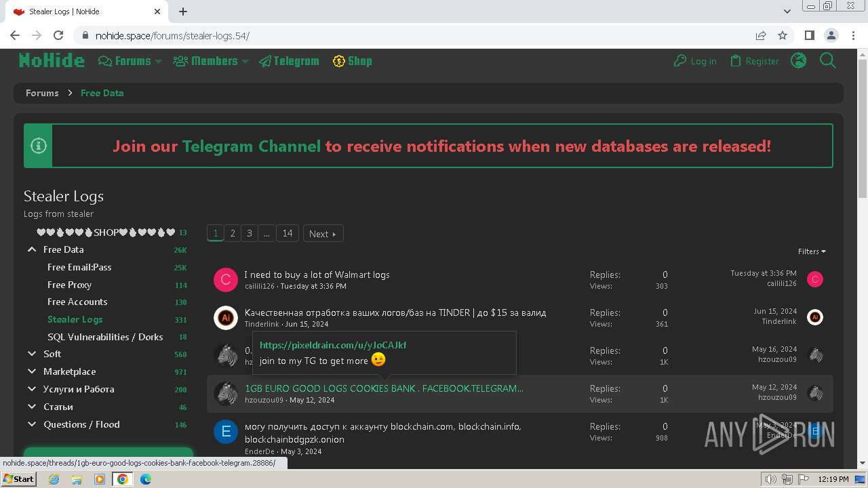Collapse Free Data category
Image resolution: width=868 pixels, height=488 pixels.
(x=32, y=250)
